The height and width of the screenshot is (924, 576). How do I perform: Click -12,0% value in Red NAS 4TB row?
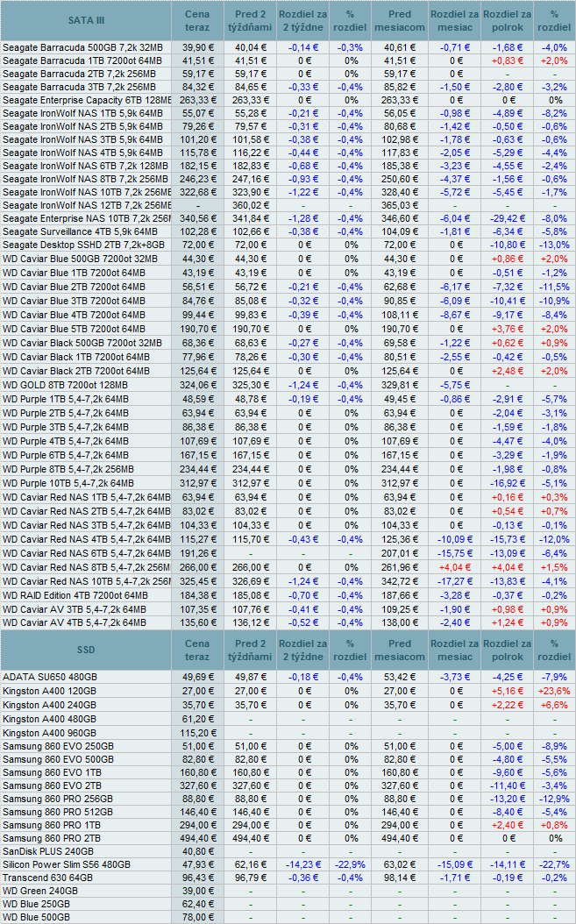click(554, 540)
